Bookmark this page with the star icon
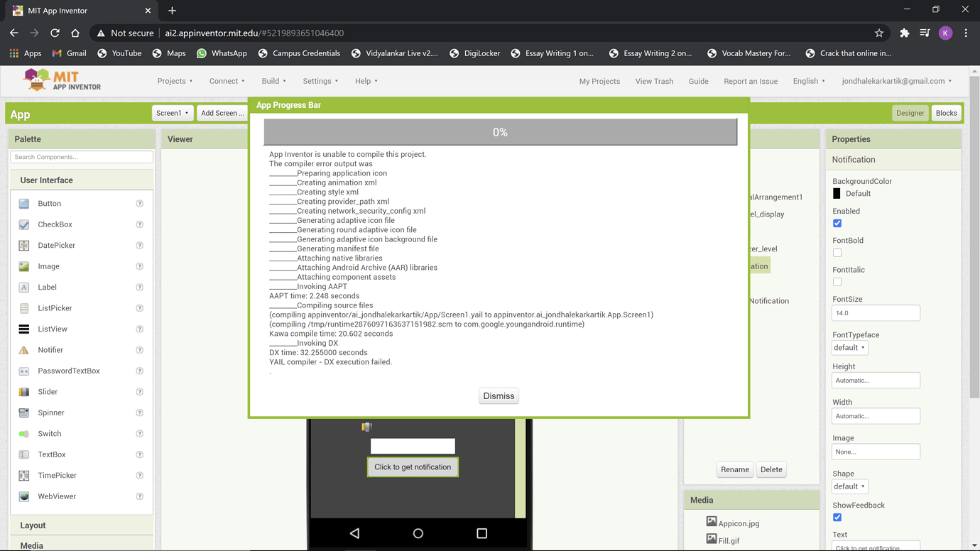980x551 pixels. pos(879,33)
